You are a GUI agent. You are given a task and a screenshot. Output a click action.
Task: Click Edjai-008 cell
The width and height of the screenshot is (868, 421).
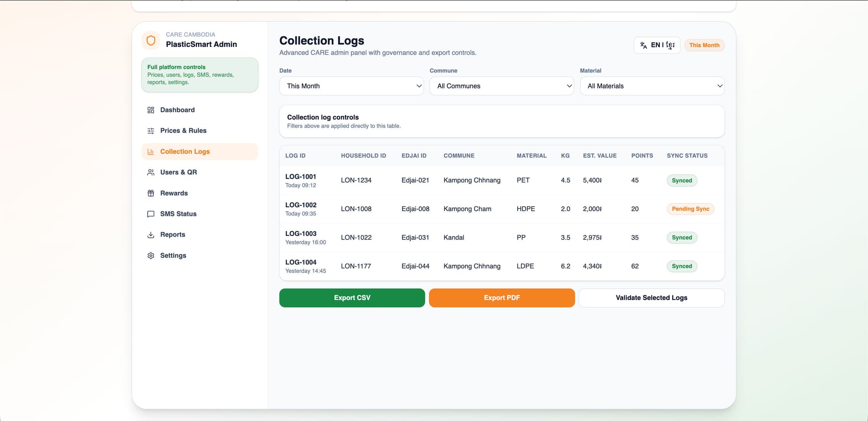tap(415, 209)
